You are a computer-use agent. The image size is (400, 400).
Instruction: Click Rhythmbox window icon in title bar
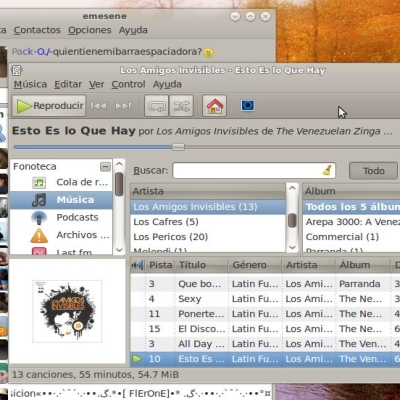[17, 71]
